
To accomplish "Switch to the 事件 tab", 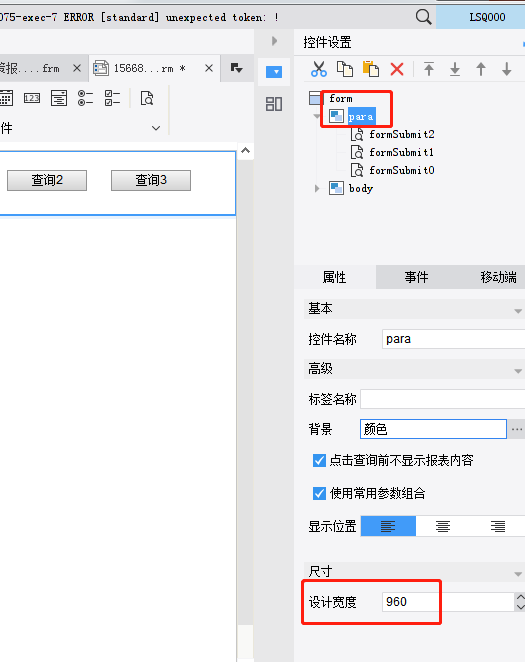I will pyautogui.click(x=416, y=277).
